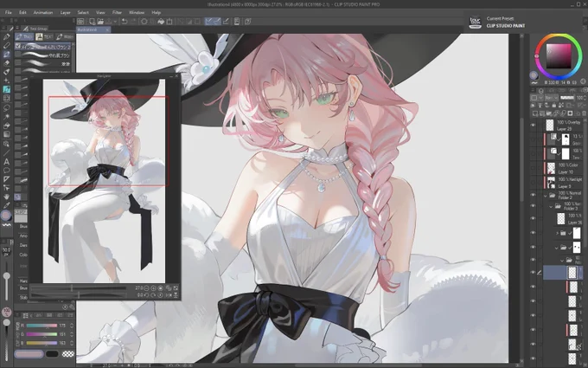Click the Undo arrow in the command bar

tap(125, 22)
